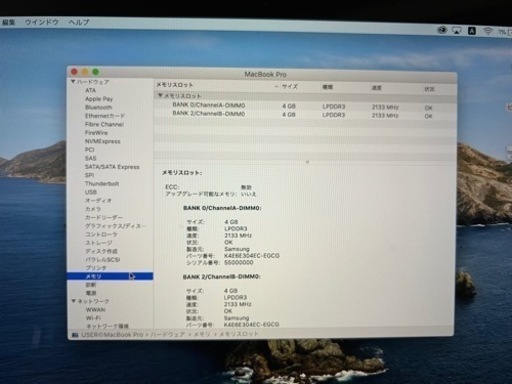Collapse the メモリスロット row disclosure triangle
This screenshot has height=384, width=512.
click(160, 96)
